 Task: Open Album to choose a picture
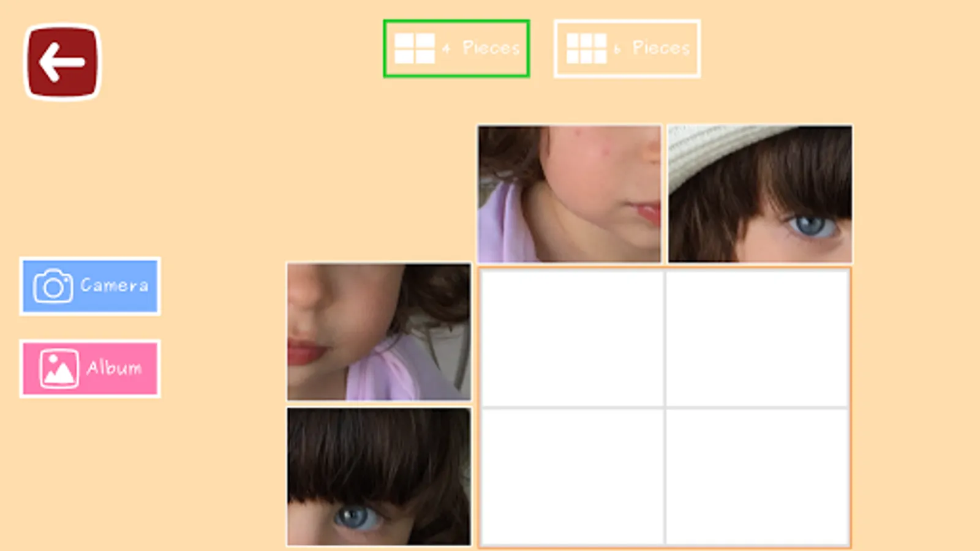point(90,369)
